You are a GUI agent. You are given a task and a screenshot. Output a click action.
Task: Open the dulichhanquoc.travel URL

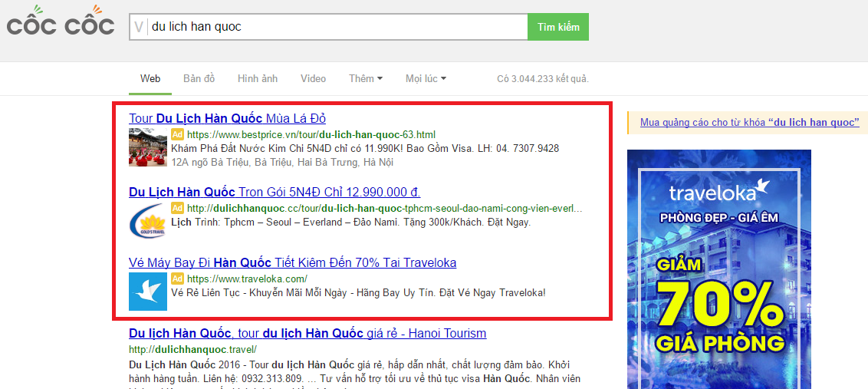click(192, 349)
